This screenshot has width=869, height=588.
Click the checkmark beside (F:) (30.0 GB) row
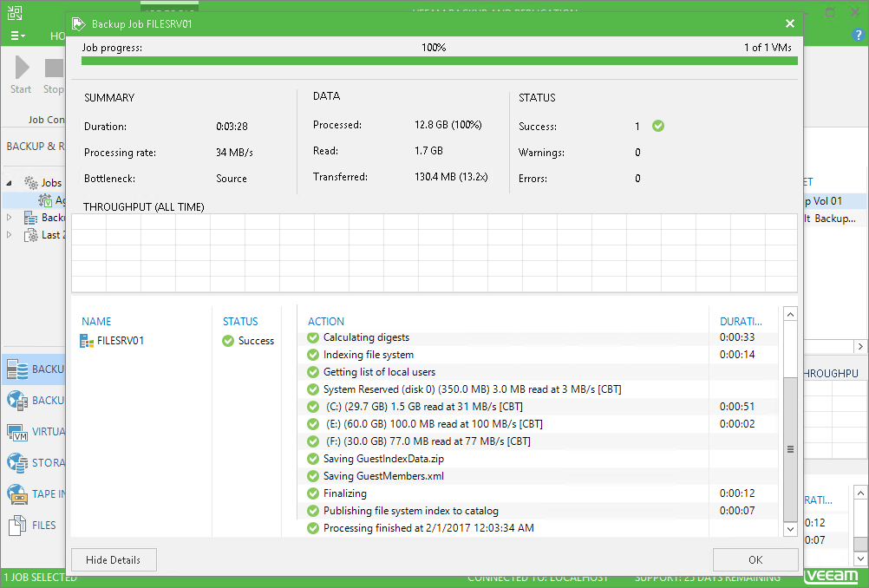click(x=313, y=441)
